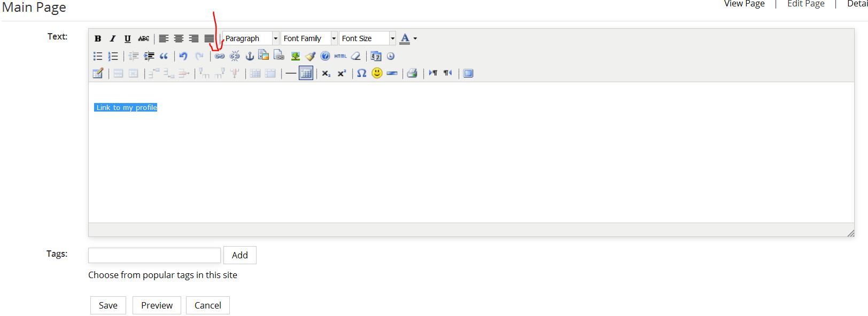
Task: Click the Save button
Action: coord(108,305)
